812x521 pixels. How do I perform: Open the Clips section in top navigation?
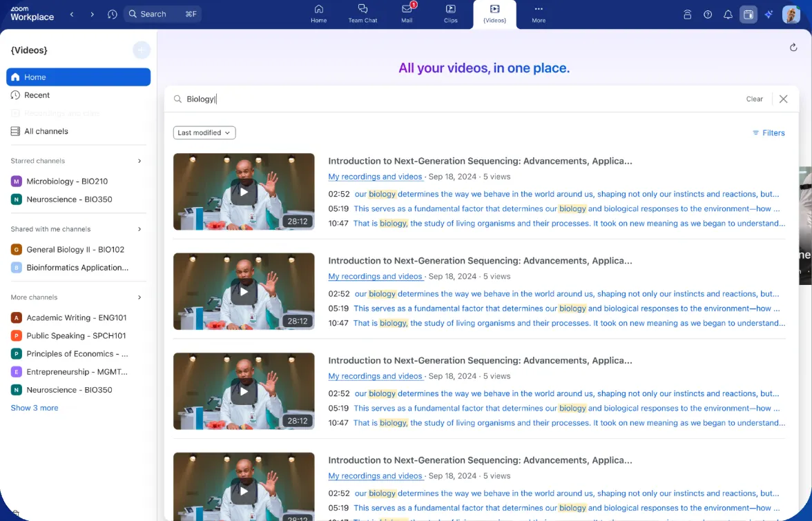click(451, 14)
